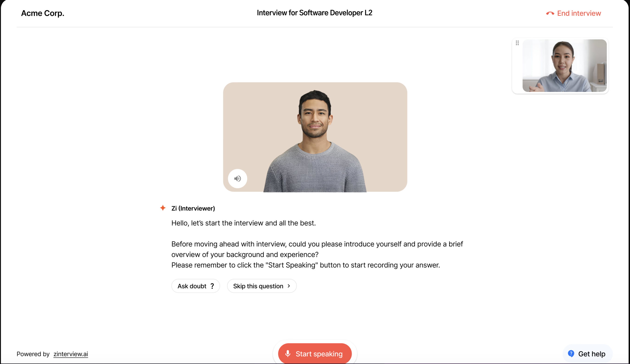End the interview
Screen dimensions: 630x364
click(x=574, y=13)
